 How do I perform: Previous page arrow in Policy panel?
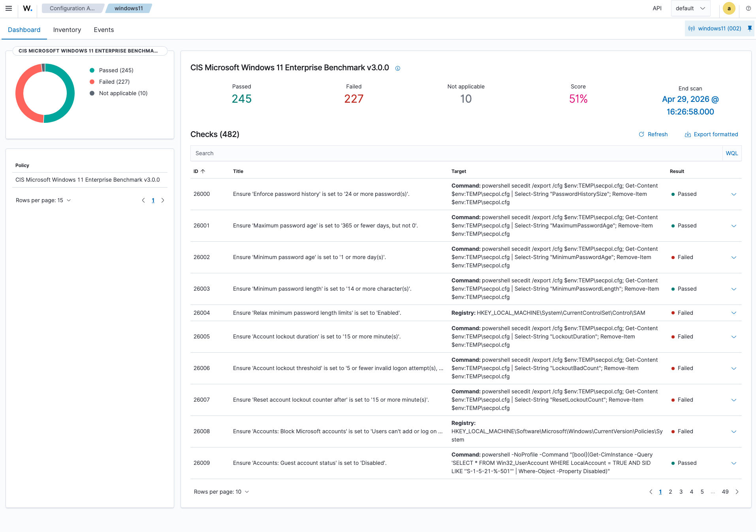point(143,200)
